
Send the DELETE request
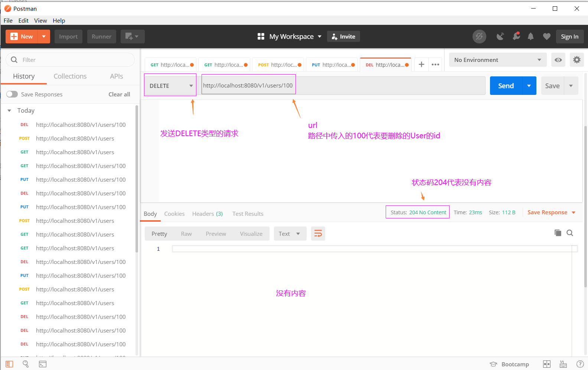(506, 86)
